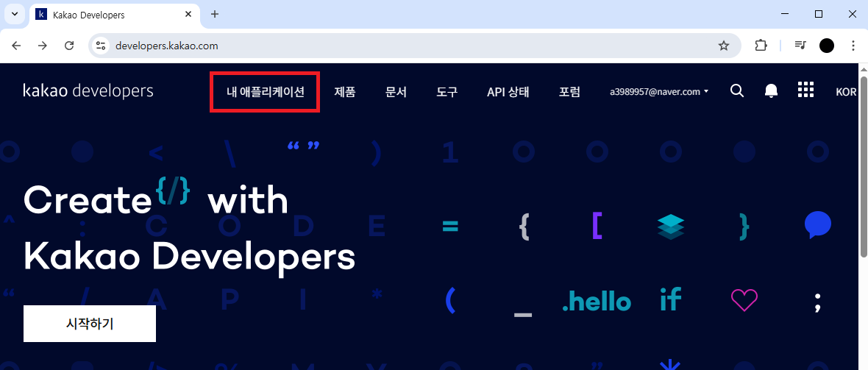Open the browser extensions puzzle icon
Viewport: 868px width, 370px height.
pos(761,46)
